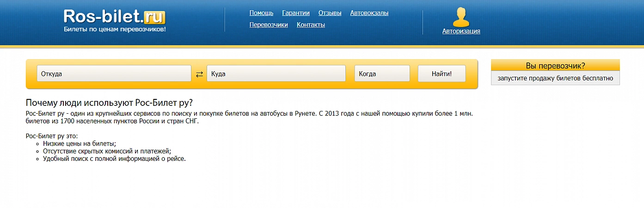The width and height of the screenshot is (644, 208).
Task: Focus the Откуда departure field
Action: (x=114, y=73)
